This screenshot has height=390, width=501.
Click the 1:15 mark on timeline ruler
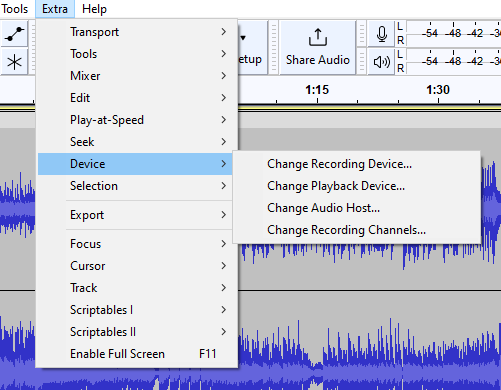pyautogui.click(x=317, y=90)
